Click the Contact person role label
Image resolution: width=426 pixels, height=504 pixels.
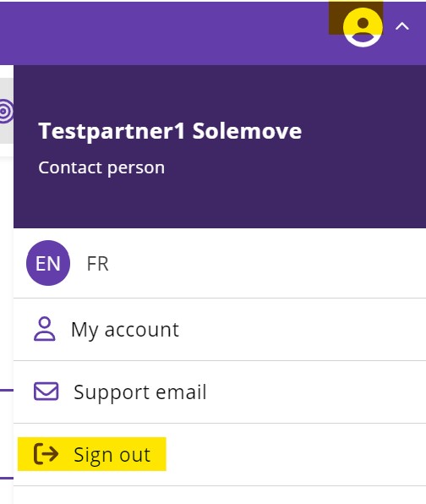coord(101,167)
